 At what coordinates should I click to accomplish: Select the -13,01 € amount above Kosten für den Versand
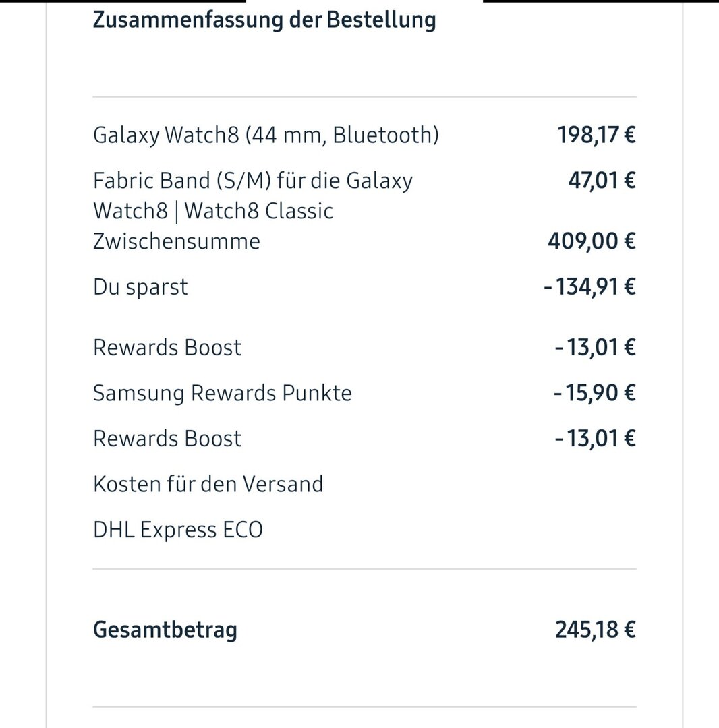point(595,439)
